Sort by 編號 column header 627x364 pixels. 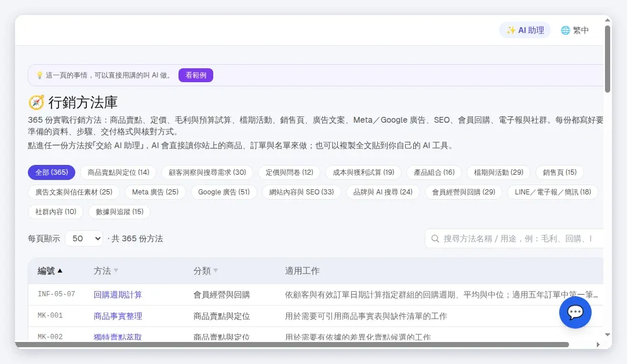coord(50,271)
